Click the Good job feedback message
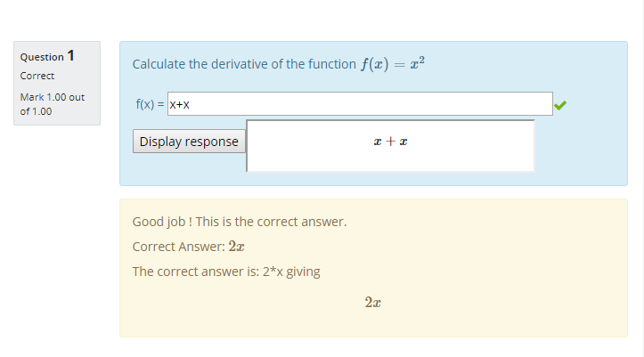This screenshot has height=357, width=644. point(239,221)
